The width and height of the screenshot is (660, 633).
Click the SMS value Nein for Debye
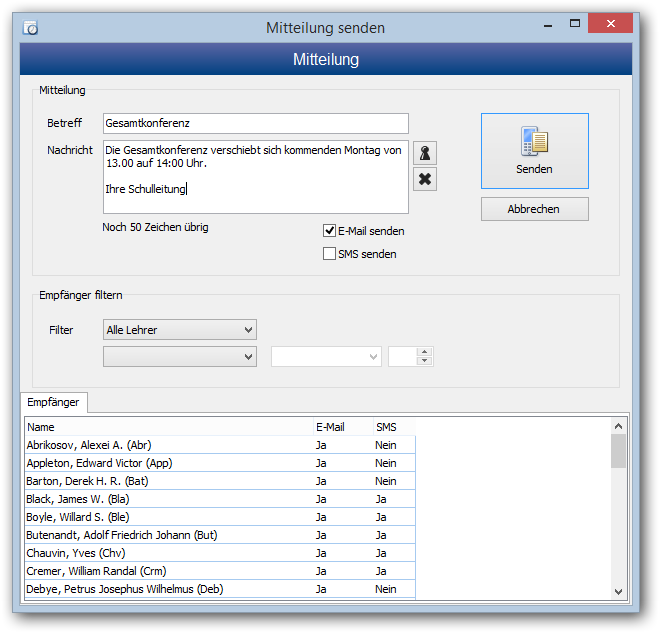[x=386, y=589]
